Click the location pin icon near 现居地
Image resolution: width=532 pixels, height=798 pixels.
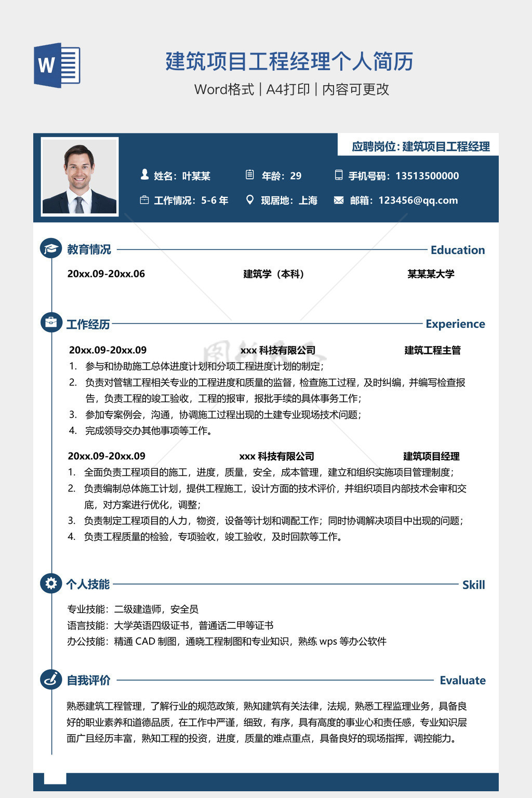pos(250,200)
